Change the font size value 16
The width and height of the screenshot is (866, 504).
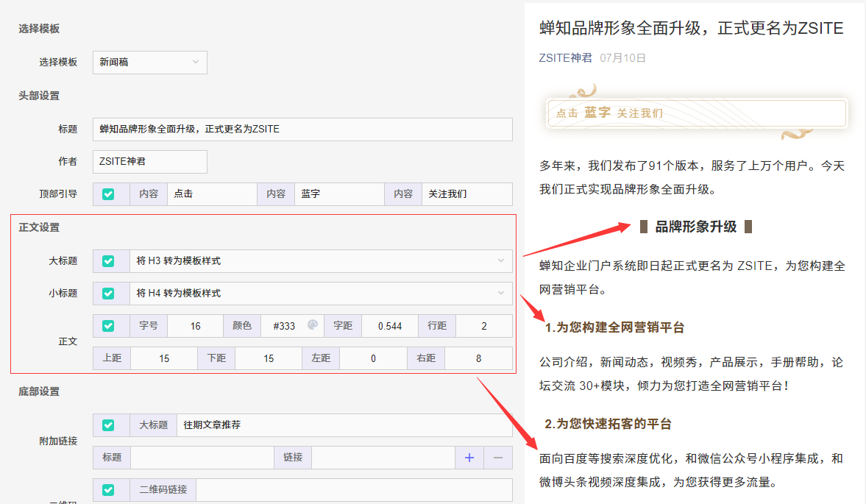195,326
